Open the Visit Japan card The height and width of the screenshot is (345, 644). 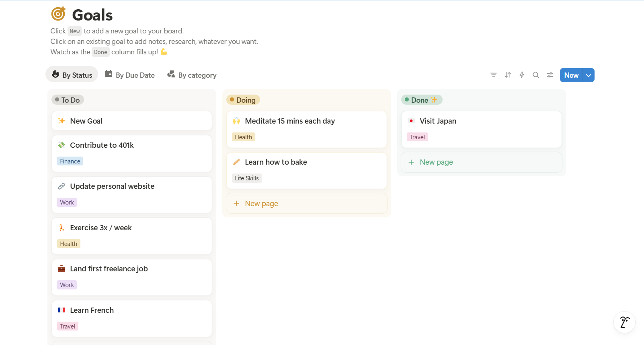point(438,121)
